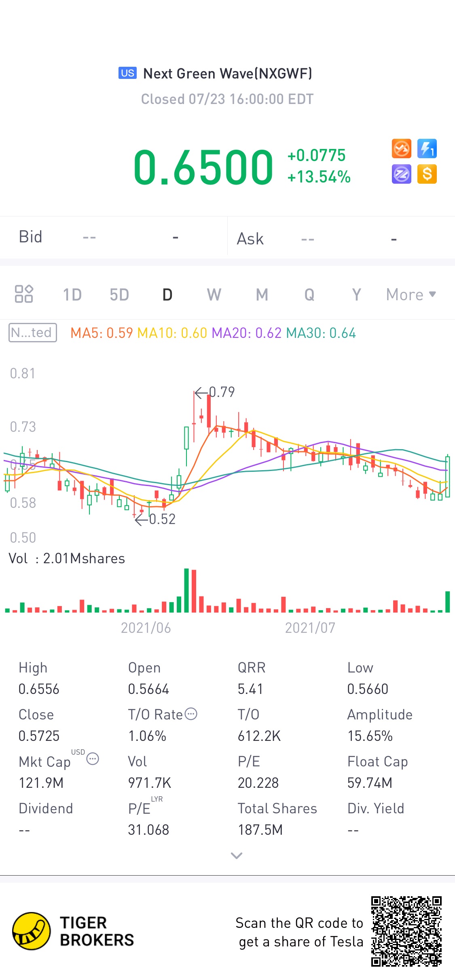Viewport: 455px width, 980px height.
Task: Tap the T/O Rate info icon
Action: [x=191, y=714]
